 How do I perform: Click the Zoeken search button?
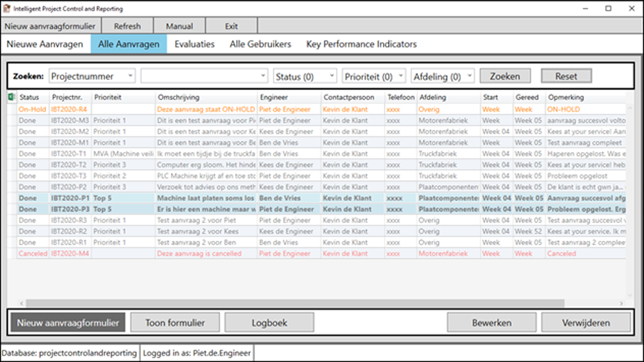coord(505,76)
